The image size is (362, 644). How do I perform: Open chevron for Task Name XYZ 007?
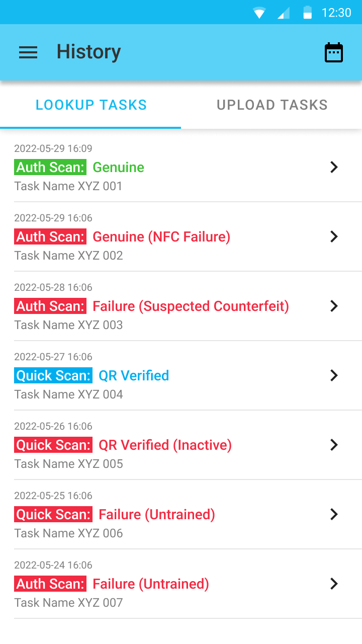pyautogui.click(x=334, y=584)
